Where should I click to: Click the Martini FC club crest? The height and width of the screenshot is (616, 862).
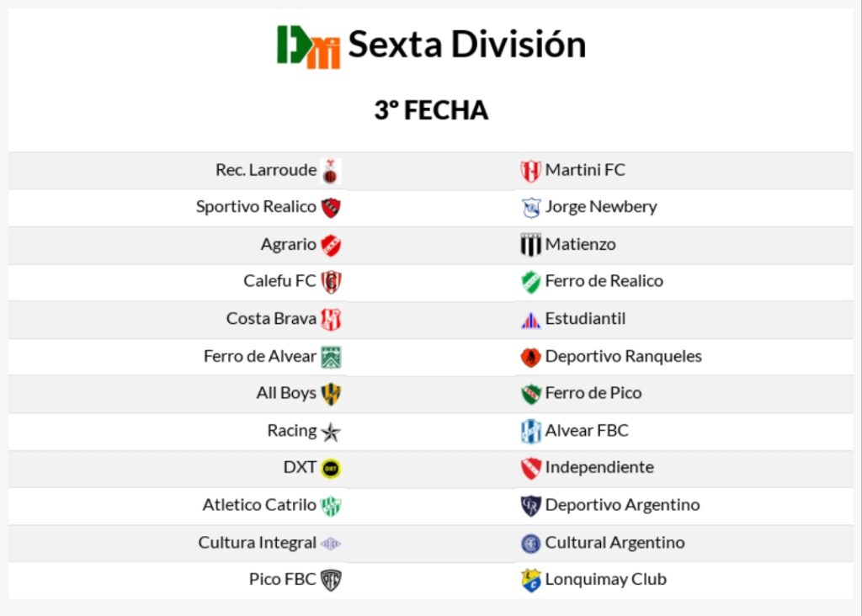530,171
